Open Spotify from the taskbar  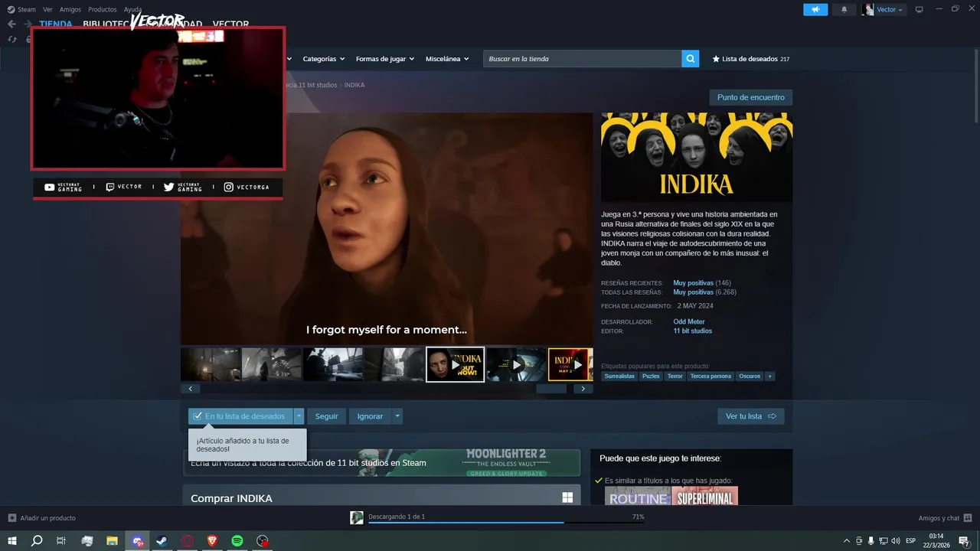237,541
